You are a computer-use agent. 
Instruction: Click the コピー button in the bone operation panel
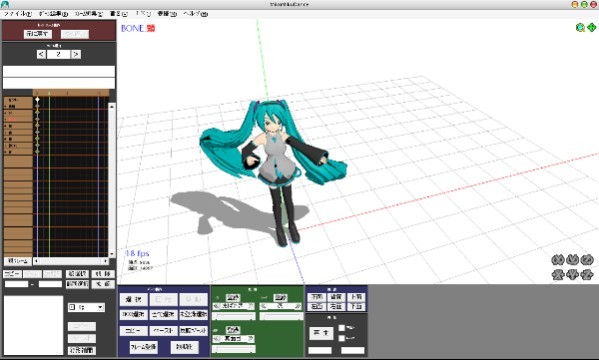(x=134, y=331)
